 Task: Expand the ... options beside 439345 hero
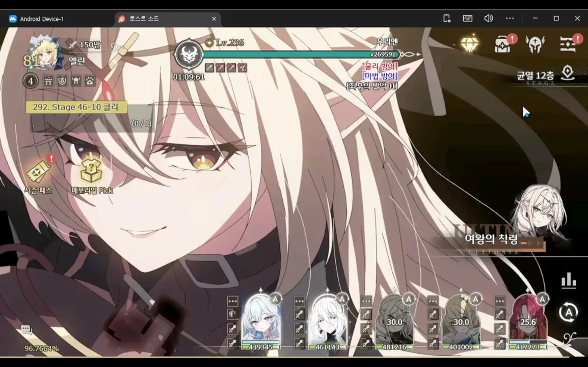(x=232, y=301)
